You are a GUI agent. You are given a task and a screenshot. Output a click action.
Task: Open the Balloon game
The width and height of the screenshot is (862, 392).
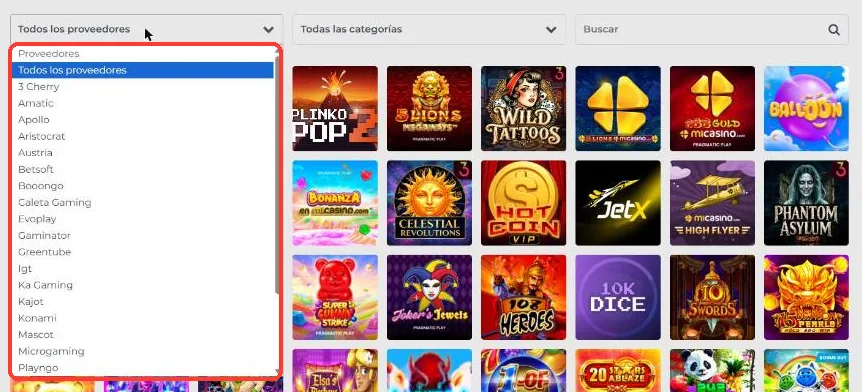pyautogui.click(x=806, y=108)
